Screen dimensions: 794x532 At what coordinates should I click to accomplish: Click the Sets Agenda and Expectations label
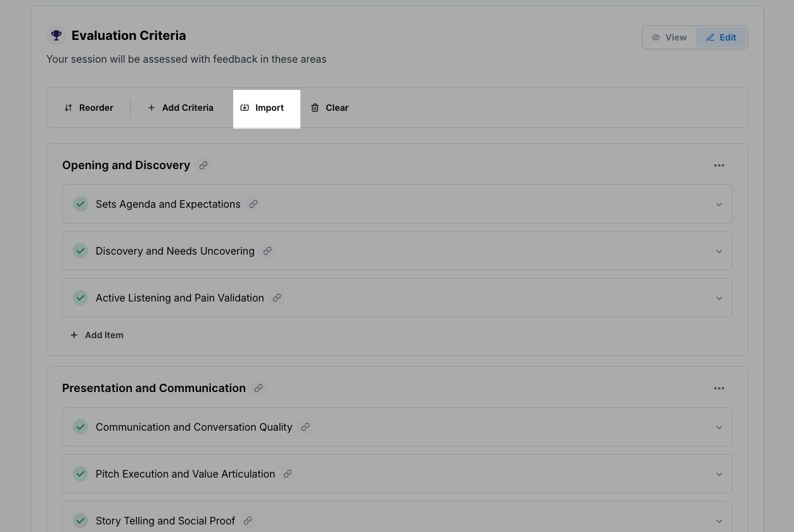[168, 204]
